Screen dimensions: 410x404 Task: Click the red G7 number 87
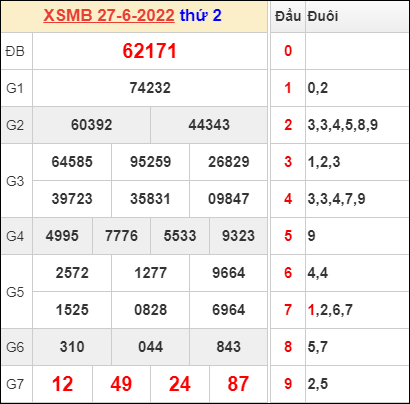click(238, 384)
